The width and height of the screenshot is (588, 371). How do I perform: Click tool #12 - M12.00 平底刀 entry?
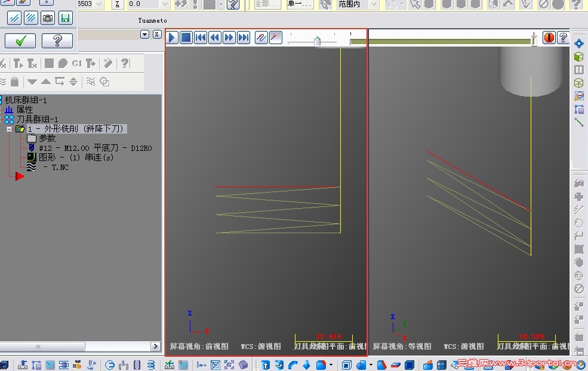[96, 148]
